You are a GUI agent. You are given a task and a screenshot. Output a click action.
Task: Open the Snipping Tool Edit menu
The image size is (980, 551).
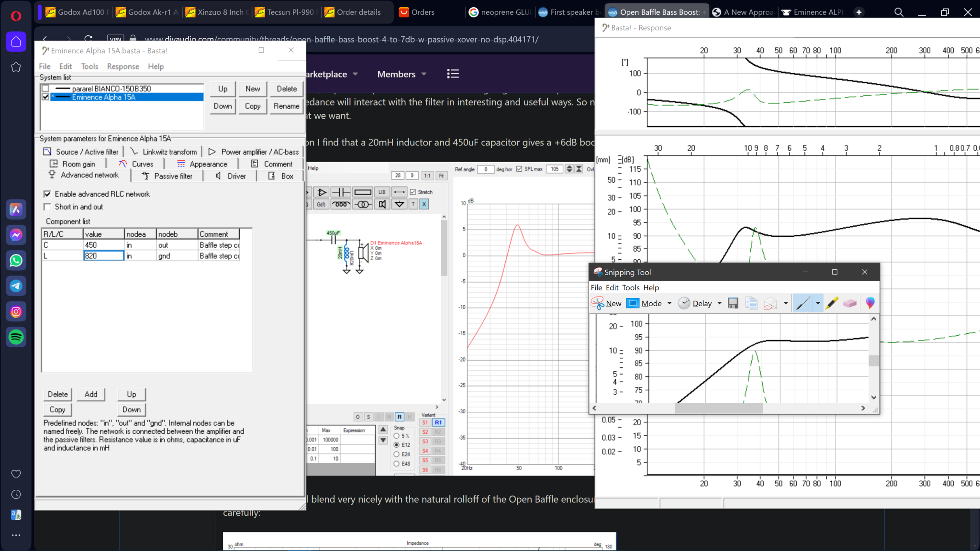[612, 287]
